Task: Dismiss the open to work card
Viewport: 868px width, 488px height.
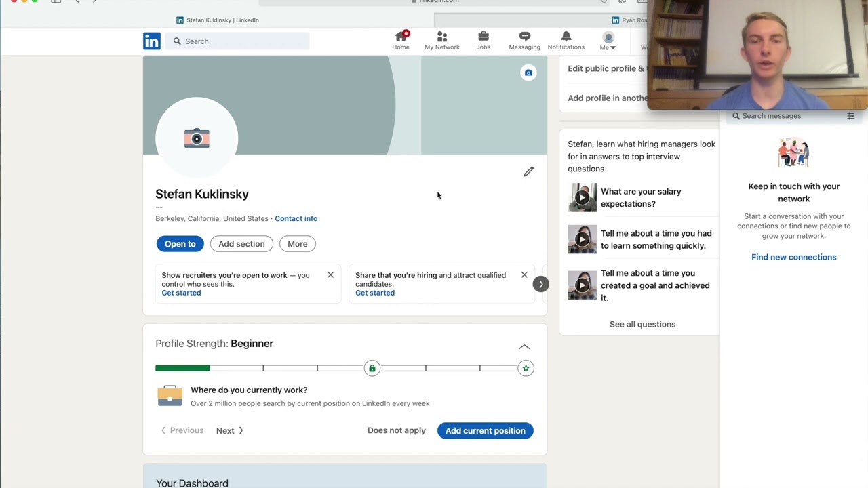Action: pyautogui.click(x=330, y=275)
